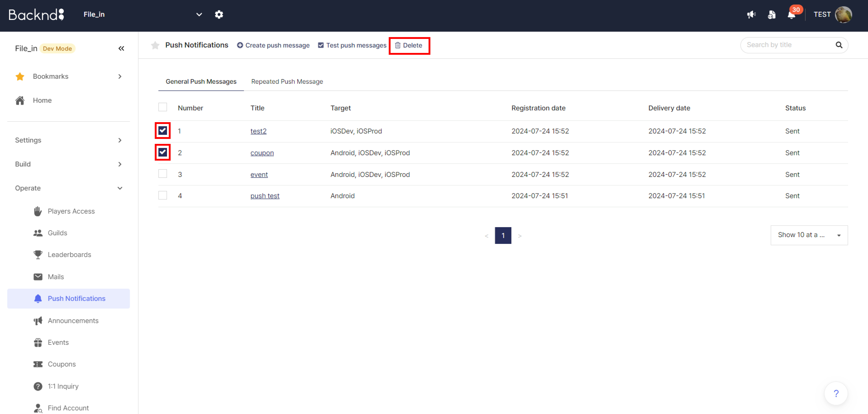868x414 pixels.
Task: Open the notification bell with 30 badge
Action: coord(792,14)
